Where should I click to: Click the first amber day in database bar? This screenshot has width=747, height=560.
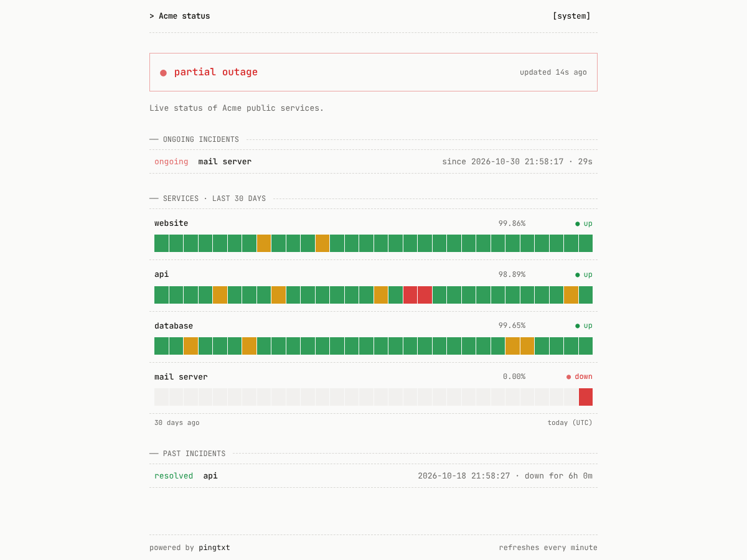coord(190,346)
